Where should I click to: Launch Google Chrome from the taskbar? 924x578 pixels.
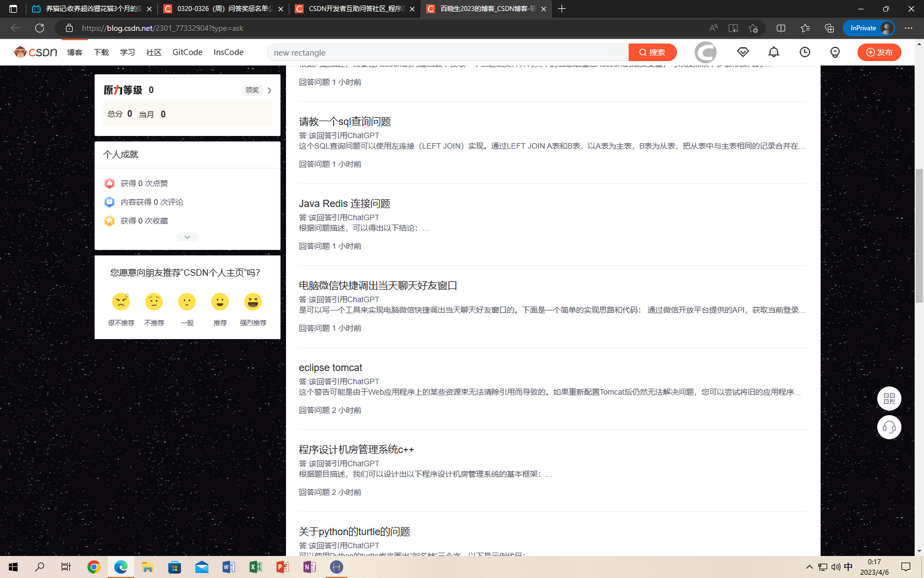(94, 567)
